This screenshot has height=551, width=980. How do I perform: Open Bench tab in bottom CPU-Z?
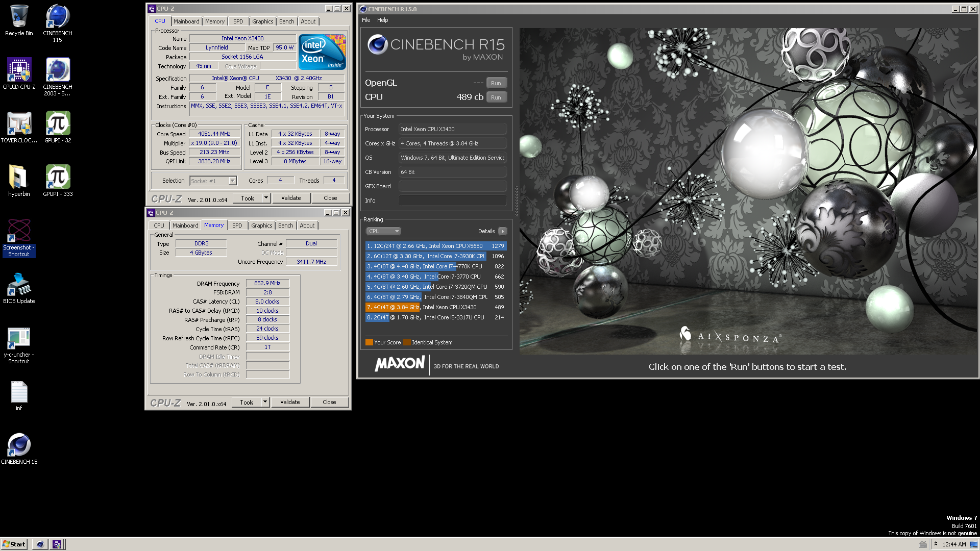[x=286, y=226]
